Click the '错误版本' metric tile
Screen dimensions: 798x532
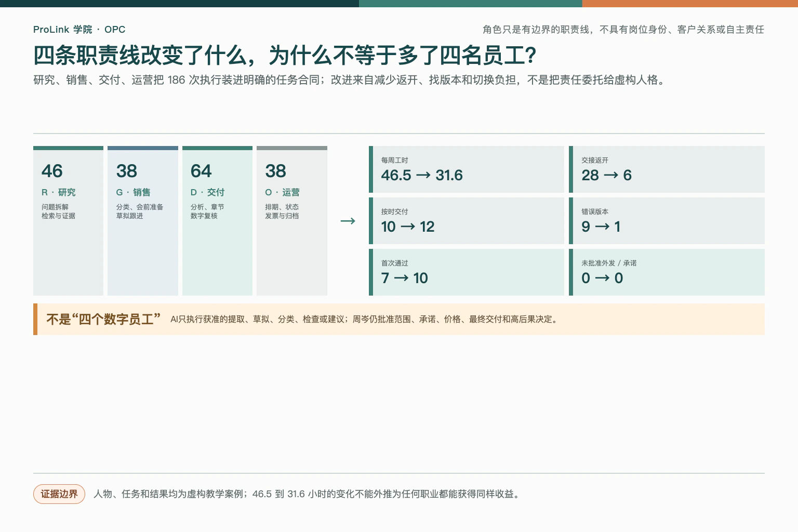click(667, 221)
